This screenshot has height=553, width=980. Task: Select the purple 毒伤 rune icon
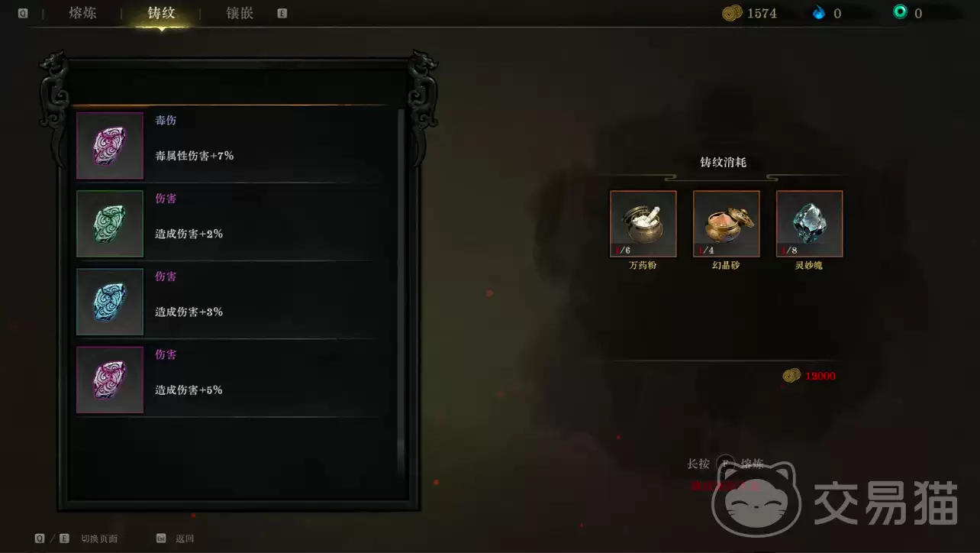click(x=110, y=146)
